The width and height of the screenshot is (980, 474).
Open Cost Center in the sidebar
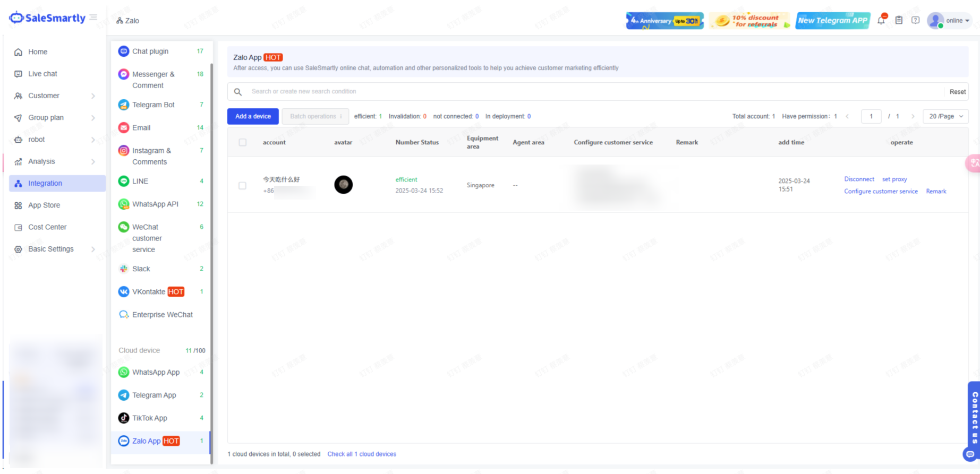coord(47,227)
